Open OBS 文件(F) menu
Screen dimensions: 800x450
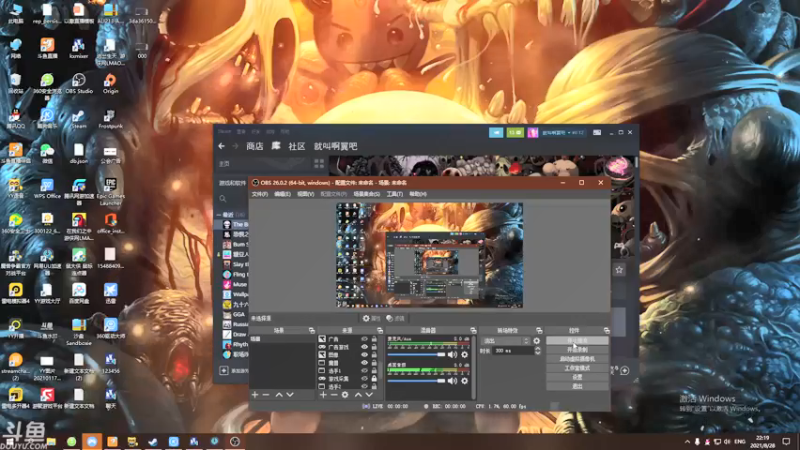coord(260,194)
